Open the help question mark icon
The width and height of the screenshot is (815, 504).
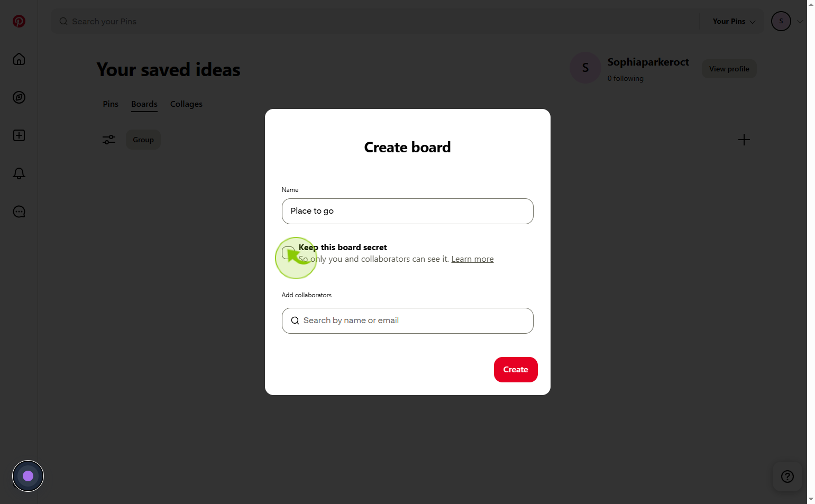787,476
